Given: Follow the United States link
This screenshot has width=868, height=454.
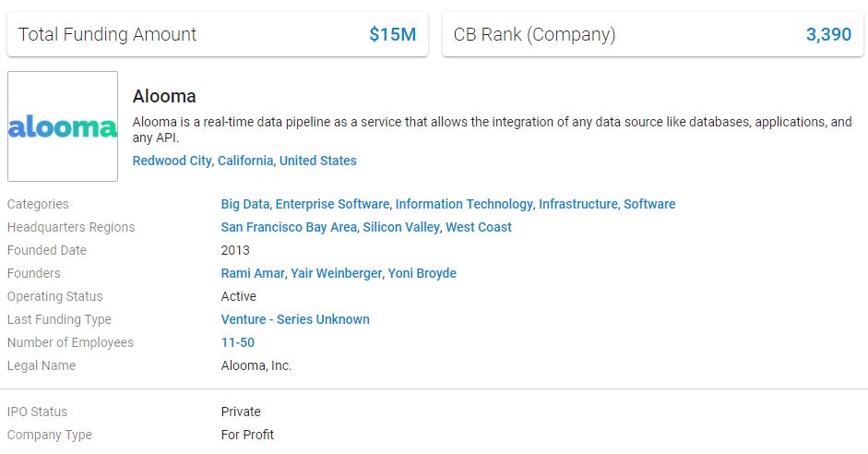Looking at the screenshot, I should tap(317, 161).
